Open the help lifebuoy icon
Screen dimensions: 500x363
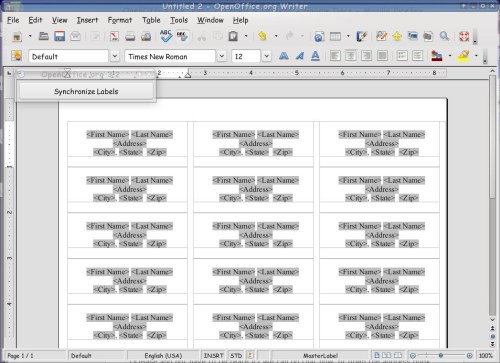click(x=464, y=36)
